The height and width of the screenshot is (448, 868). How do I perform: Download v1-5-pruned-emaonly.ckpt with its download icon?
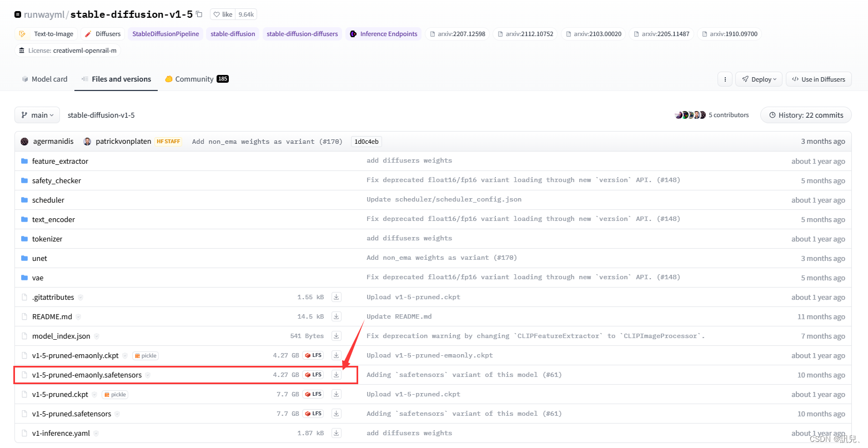(336, 355)
